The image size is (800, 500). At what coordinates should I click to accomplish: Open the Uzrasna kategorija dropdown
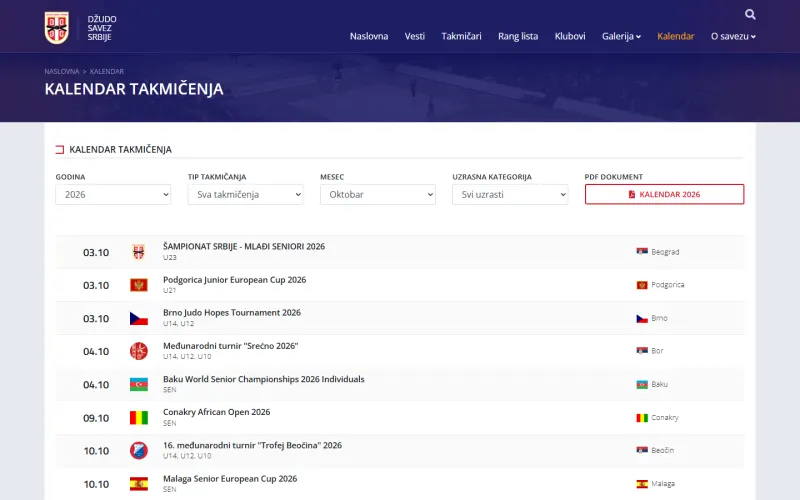click(x=510, y=194)
